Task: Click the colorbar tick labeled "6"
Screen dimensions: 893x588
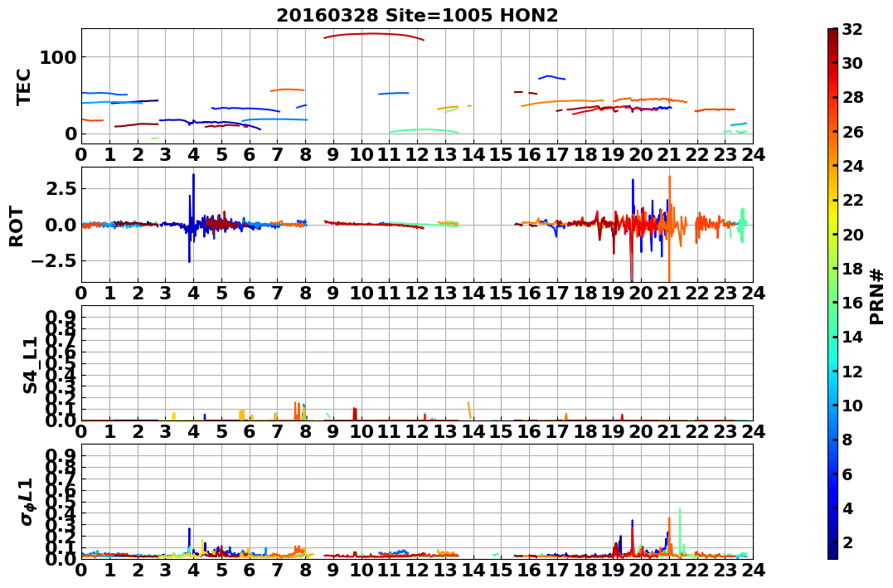Action: click(x=847, y=474)
